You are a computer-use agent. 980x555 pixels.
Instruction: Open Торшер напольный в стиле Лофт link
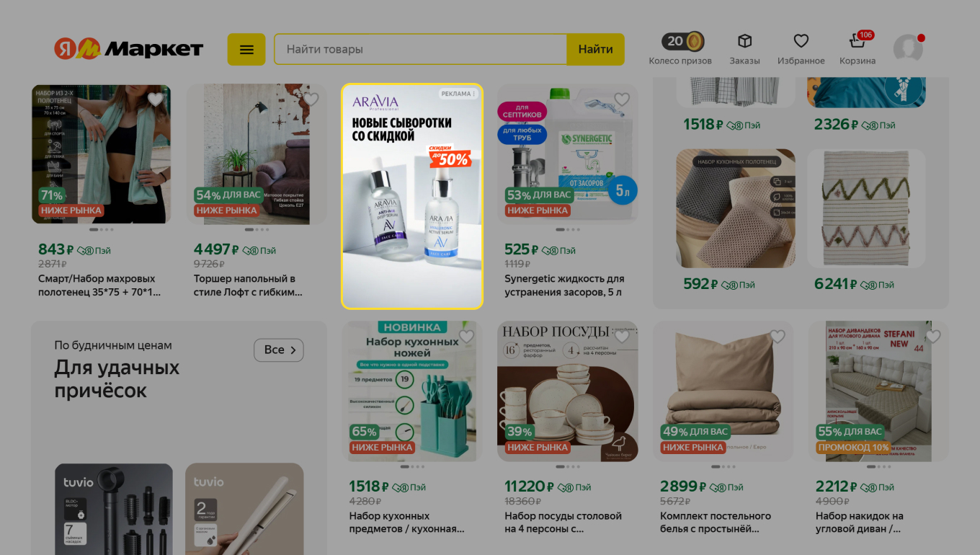pyautogui.click(x=248, y=285)
